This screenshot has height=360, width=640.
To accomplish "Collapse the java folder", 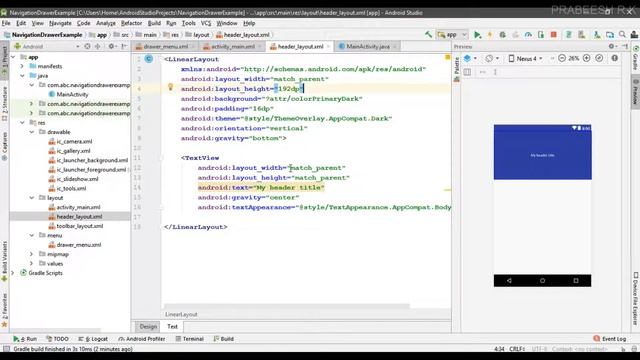I will point(22,76).
